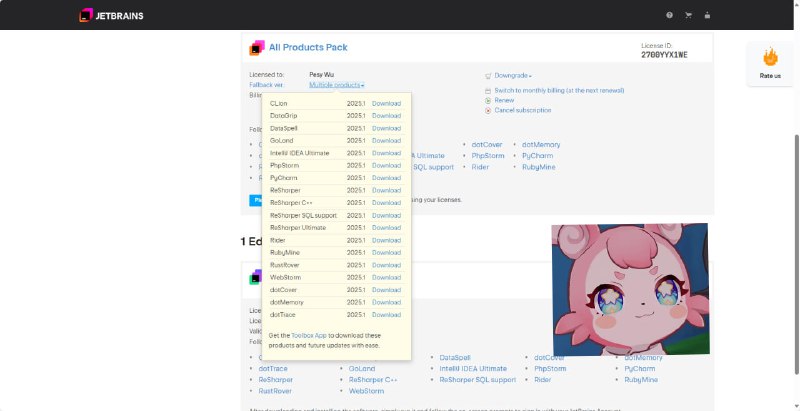Click the flame Rate us icon
Screen dimensions: 800x411
(770, 57)
